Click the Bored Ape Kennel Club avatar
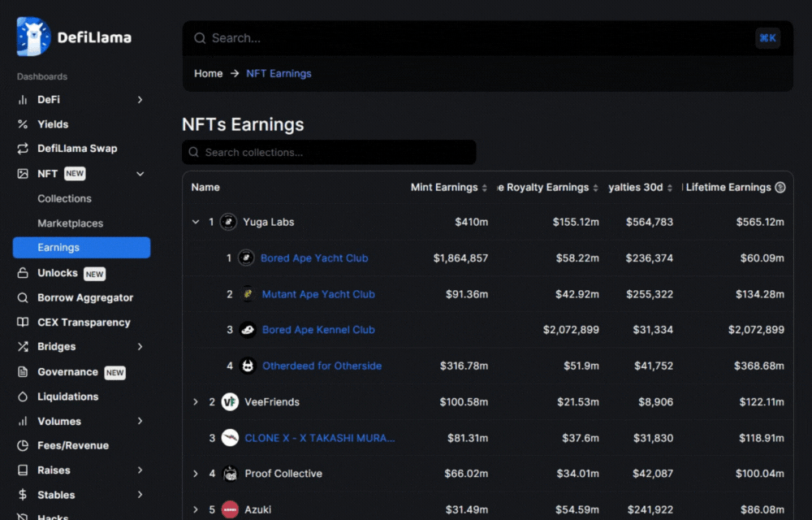Viewport: 812px width, 520px height. (248, 330)
